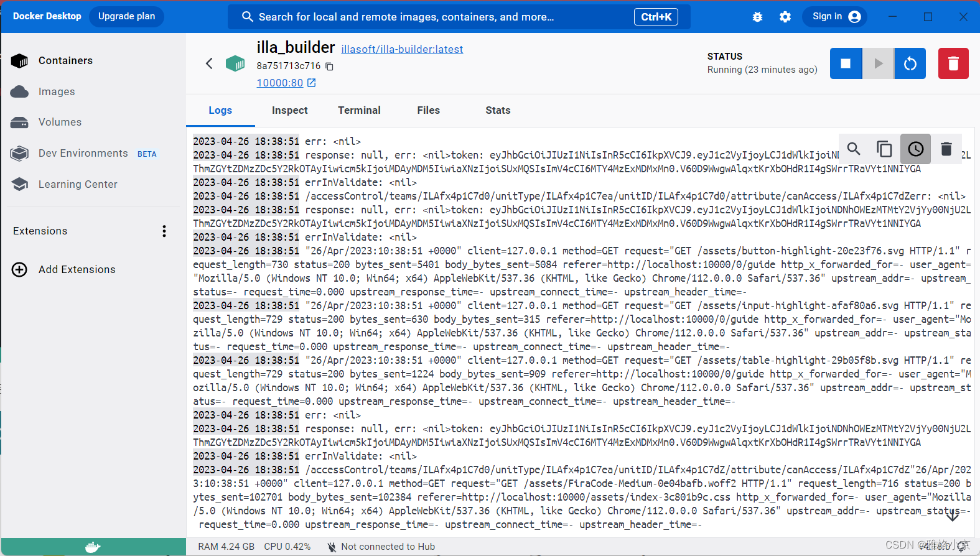Click the Dev Environments box icon
The image size is (980, 556).
[x=19, y=153]
